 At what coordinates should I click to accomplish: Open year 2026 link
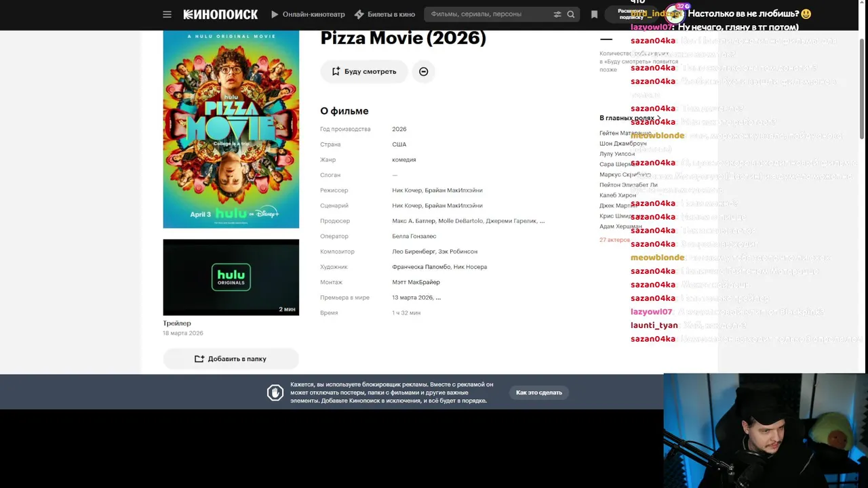pos(399,129)
